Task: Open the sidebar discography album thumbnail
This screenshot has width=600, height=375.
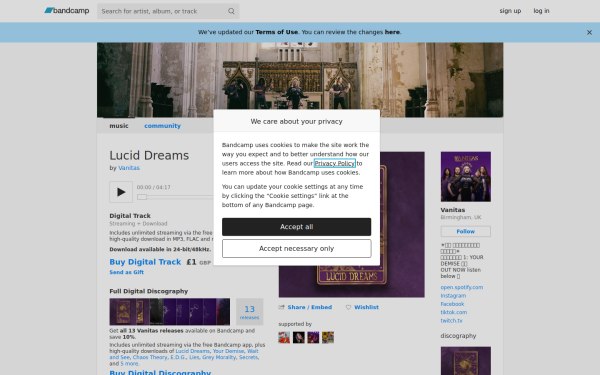Action: [466, 361]
